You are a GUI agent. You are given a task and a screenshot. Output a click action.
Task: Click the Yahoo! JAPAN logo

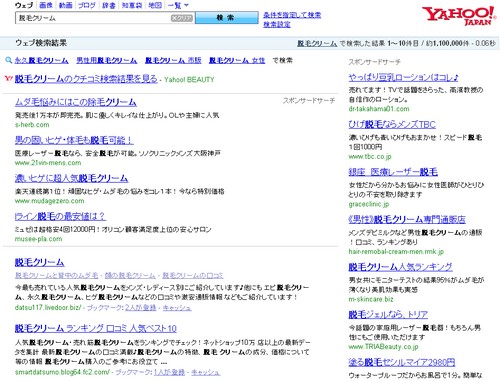(x=459, y=16)
